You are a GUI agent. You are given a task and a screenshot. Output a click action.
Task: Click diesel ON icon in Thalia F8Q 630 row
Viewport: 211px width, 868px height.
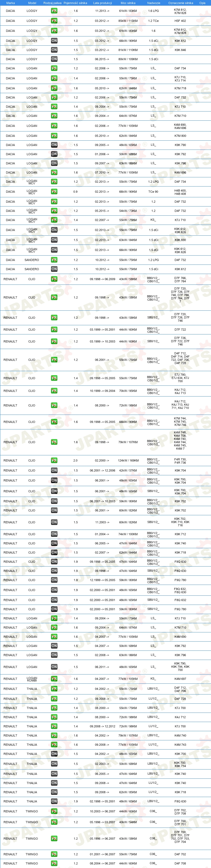click(x=54, y=801)
